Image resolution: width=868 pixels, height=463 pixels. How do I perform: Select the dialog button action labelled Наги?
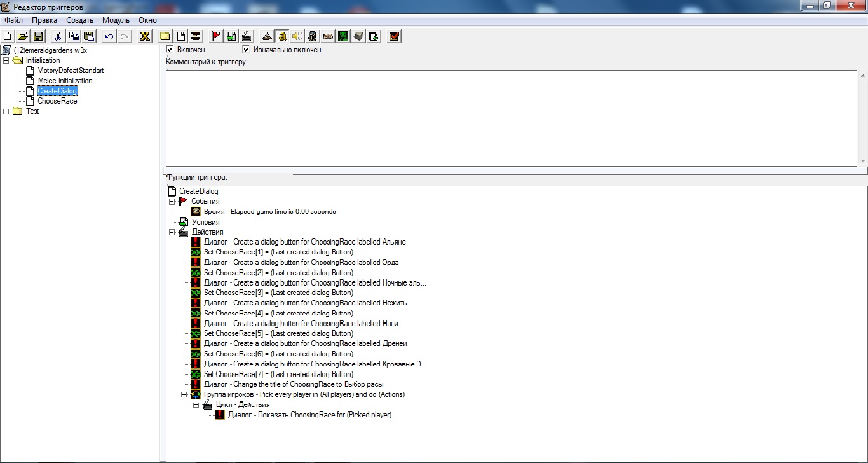pos(301,323)
